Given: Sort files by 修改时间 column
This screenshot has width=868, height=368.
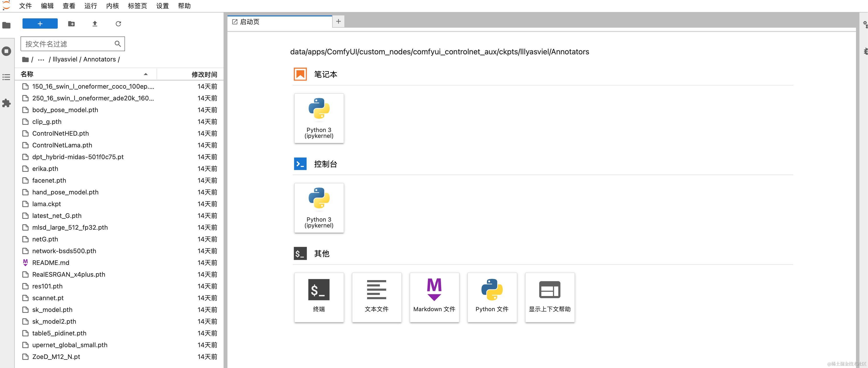Looking at the screenshot, I should 204,74.
